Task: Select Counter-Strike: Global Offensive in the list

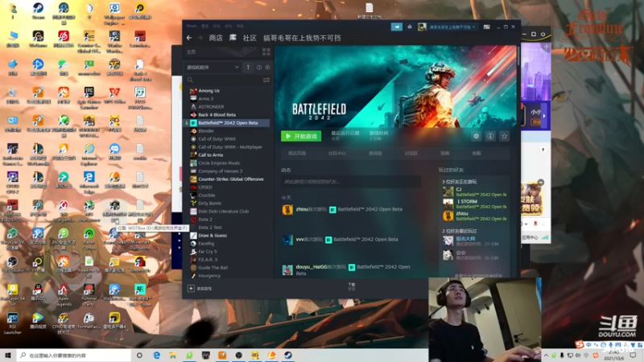Action: pos(231,179)
